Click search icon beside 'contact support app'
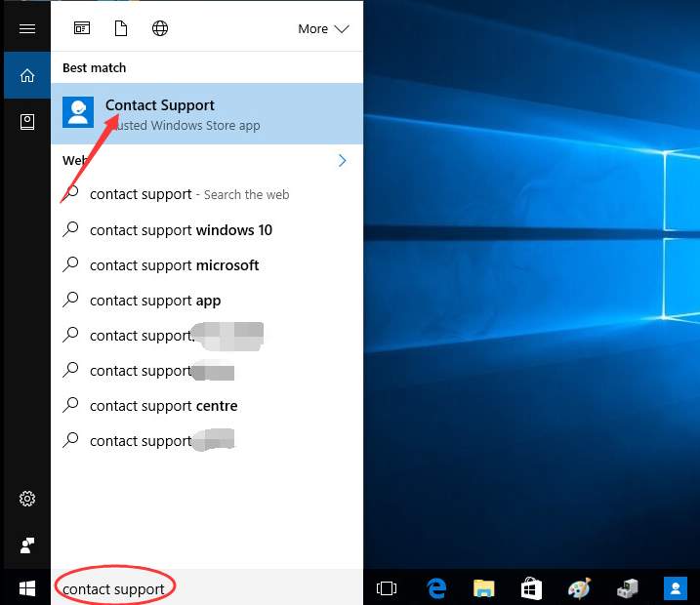The image size is (700, 605). pyautogui.click(x=70, y=300)
